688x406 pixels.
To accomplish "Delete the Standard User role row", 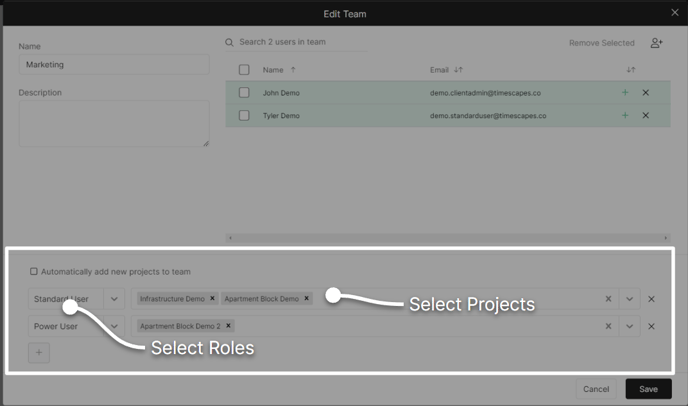I will coord(651,299).
